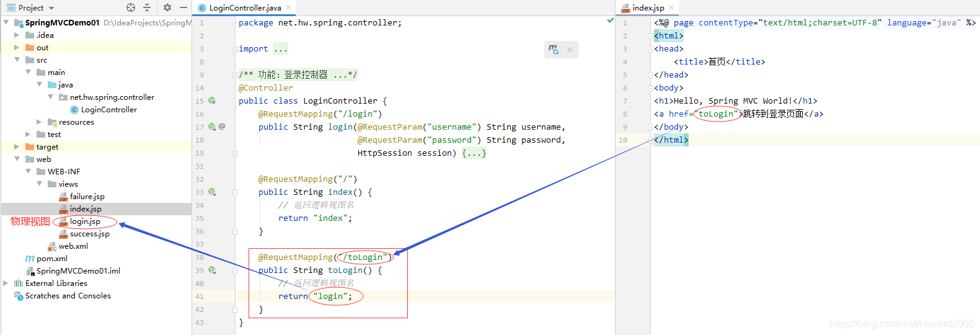This screenshot has width=980, height=335.
Task: Close the index.jsp editor tab
Action: click(x=671, y=8)
